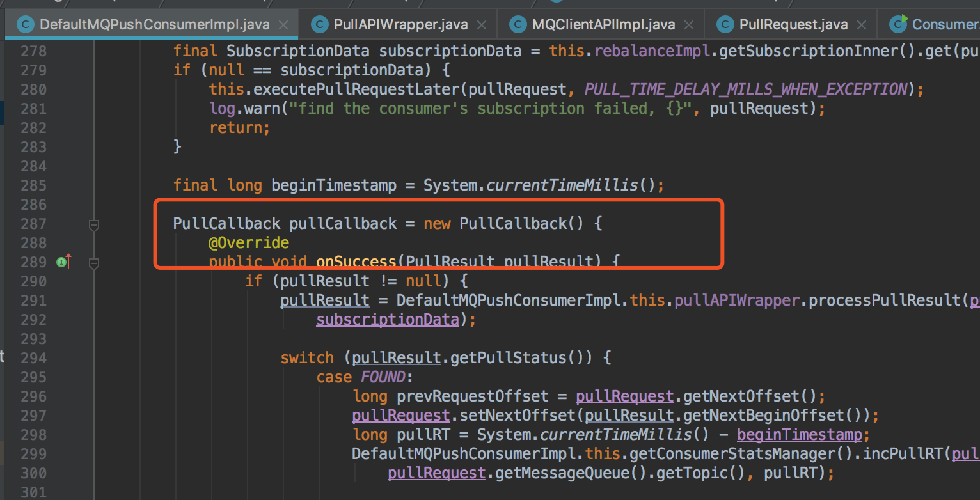Click the class icon on MQClientAPIImpl.java tab

pyautogui.click(x=518, y=25)
